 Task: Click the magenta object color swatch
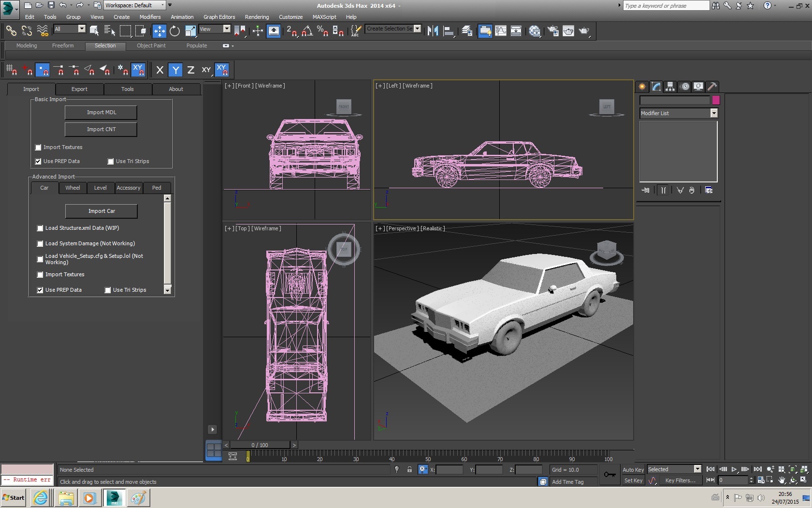click(716, 100)
